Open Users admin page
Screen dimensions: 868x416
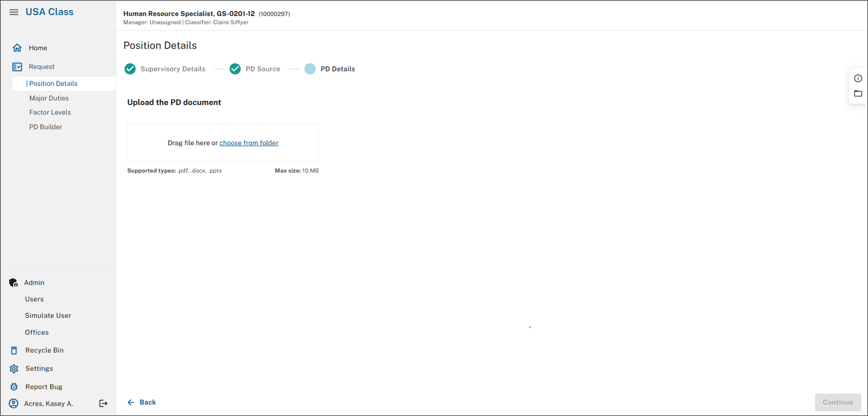click(34, 299)
